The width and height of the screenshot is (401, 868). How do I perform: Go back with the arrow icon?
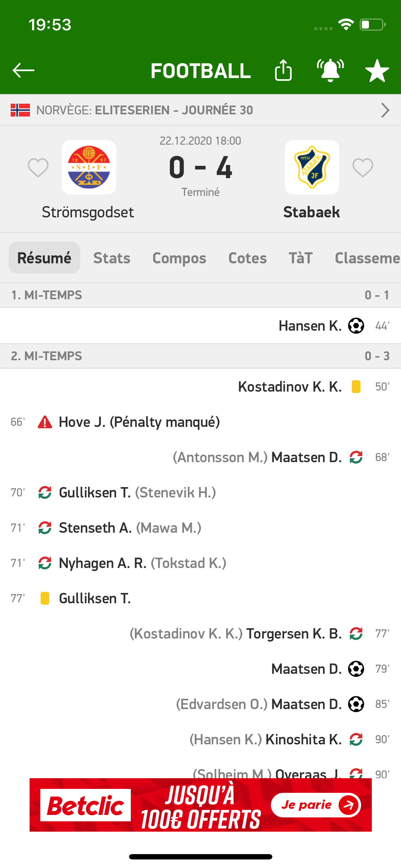tap(24, 70)
